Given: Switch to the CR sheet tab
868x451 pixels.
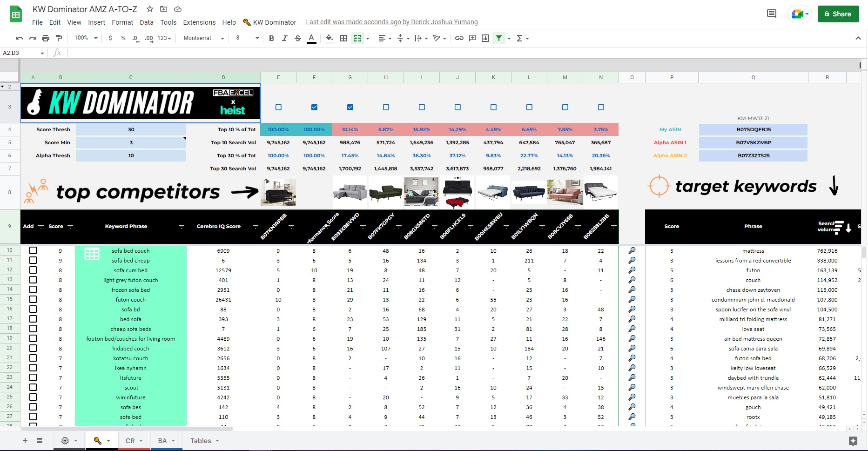Looking at the screenshot, I should point(134,441).
